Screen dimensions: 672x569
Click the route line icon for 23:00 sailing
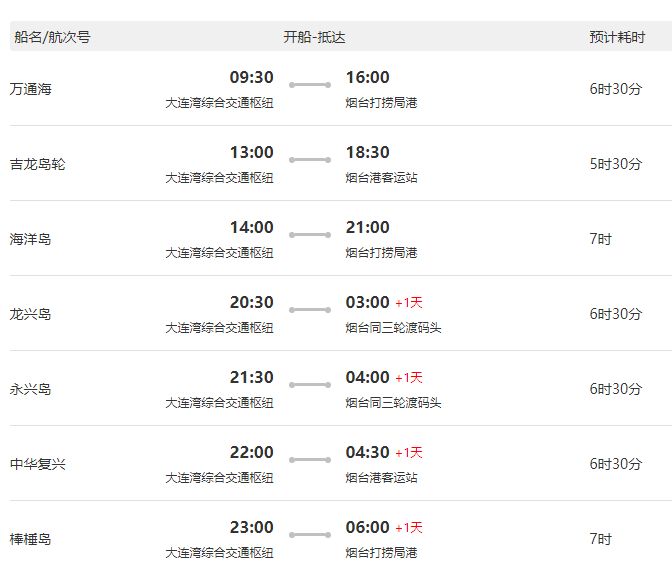click(310, 535)
